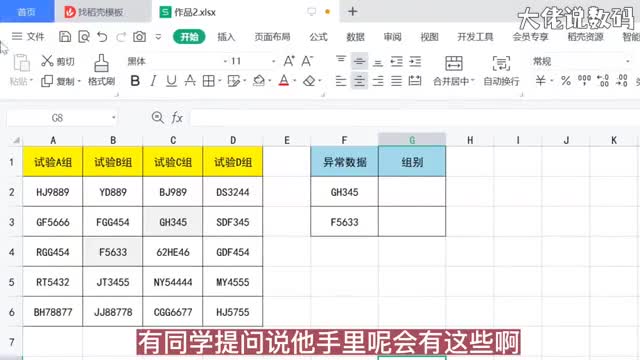Click the camera screenshot icon

pyautogui.click(x=139, y=37)
